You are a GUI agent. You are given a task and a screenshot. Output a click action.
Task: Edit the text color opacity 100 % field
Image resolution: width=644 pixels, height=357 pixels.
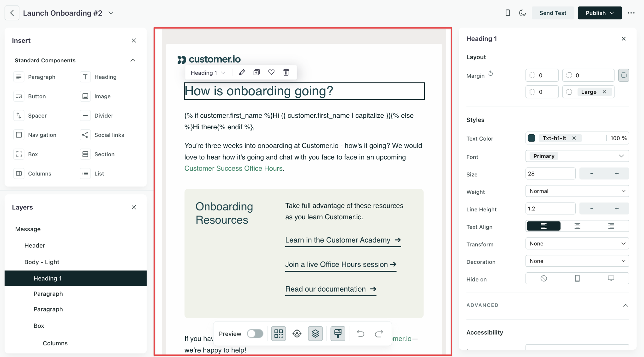point(618,138)
